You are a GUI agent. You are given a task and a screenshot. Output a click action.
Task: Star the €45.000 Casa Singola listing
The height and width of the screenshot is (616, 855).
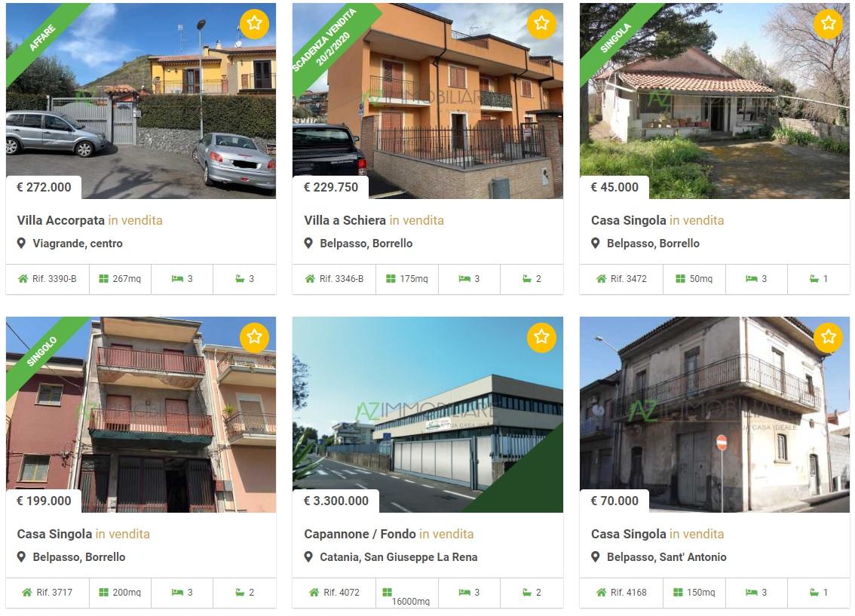(x=829, y=23)
